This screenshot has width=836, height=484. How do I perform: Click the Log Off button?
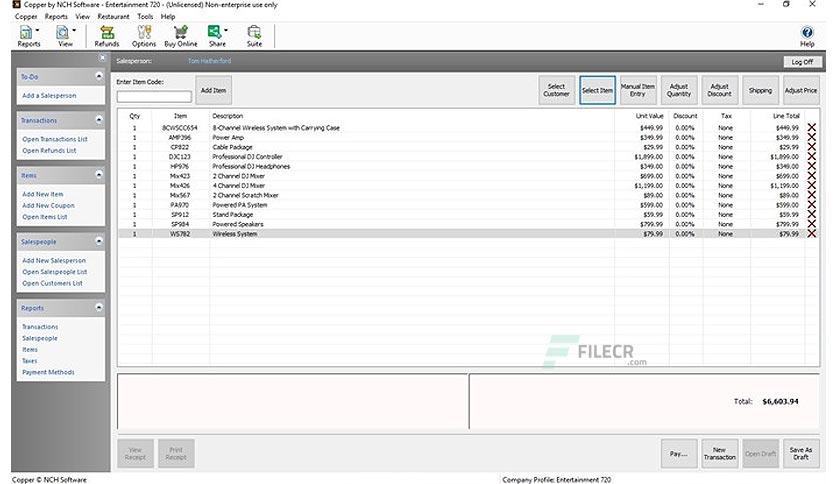click(802, 62)
